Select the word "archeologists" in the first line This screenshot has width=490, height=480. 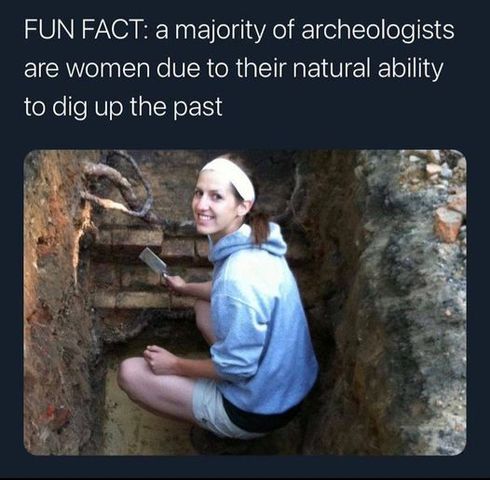378,30
